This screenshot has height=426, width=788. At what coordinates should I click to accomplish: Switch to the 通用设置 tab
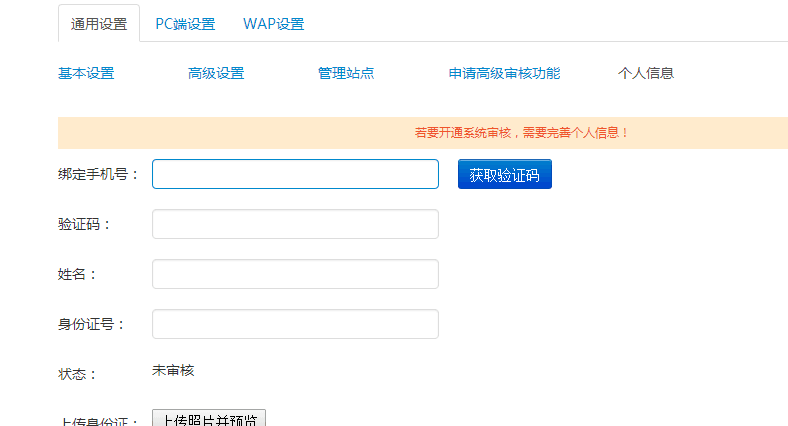click(x=99, y=24)
